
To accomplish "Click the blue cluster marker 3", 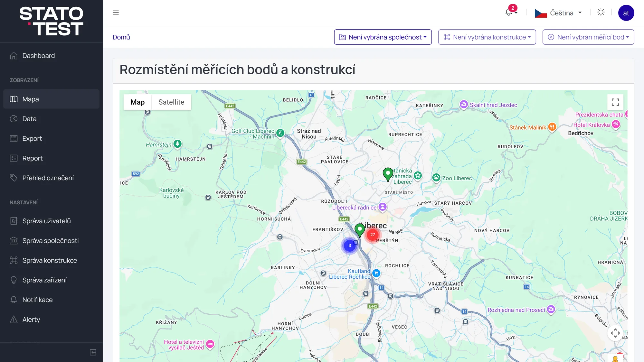I will tap(350, 246).
